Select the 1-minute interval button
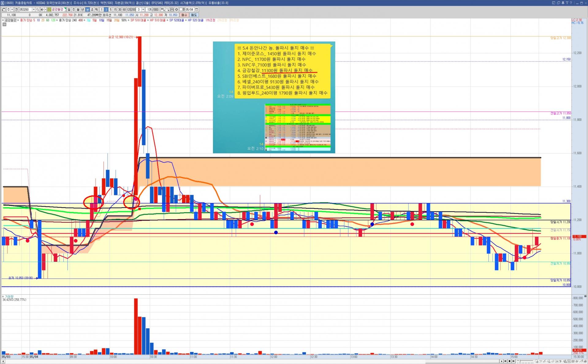 pos(101,9)
